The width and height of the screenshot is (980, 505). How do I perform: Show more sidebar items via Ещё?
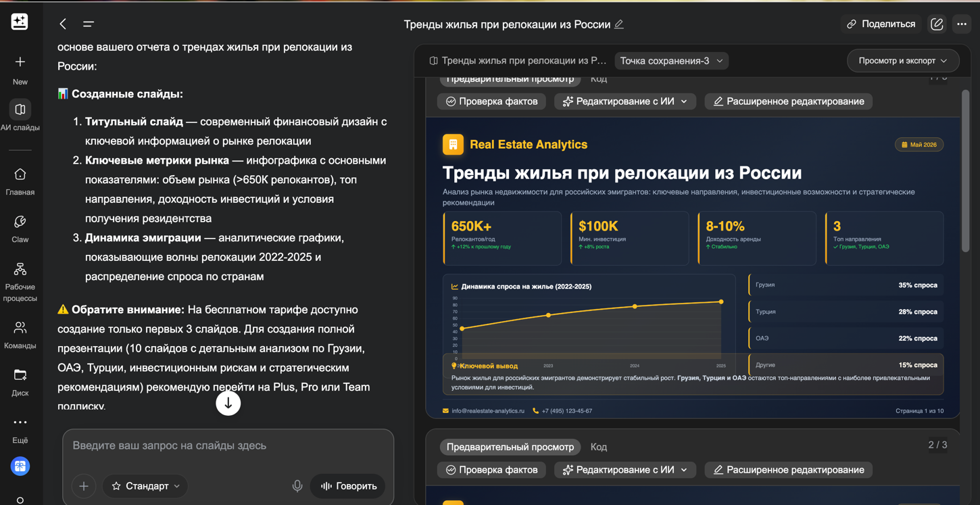(20, 430)
